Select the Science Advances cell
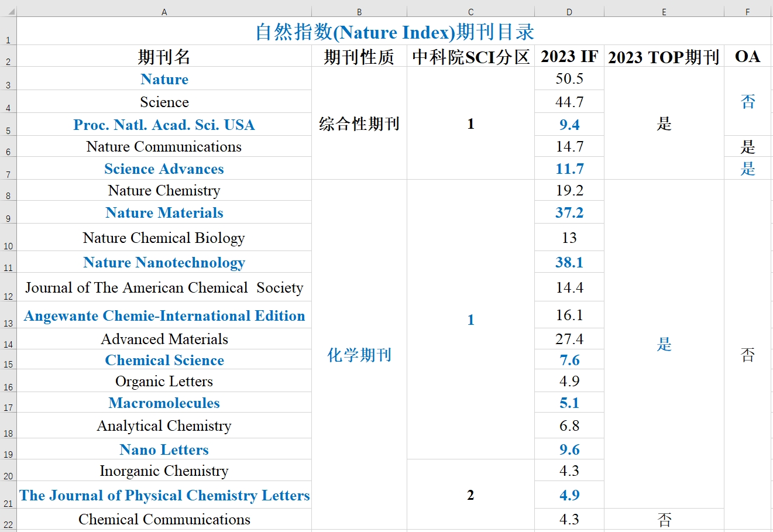Screen dimensions: 773x532 164,169
